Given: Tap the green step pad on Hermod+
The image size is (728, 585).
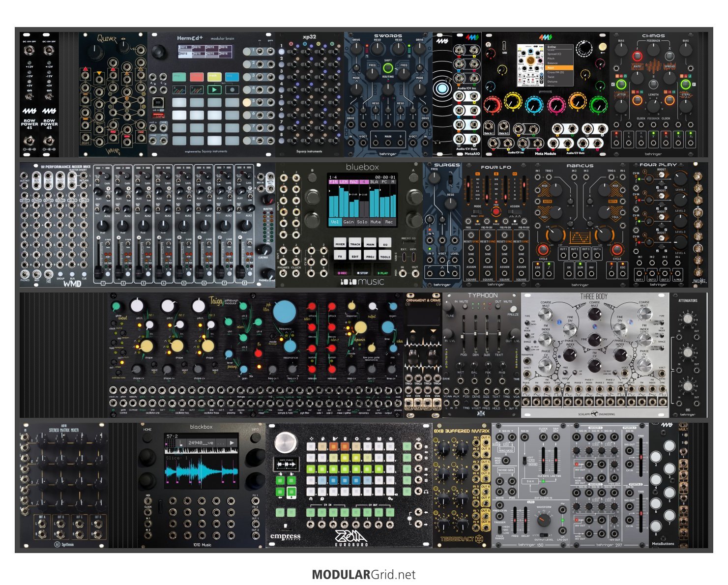Looking at the screenshot, I should click(x=180, y=77).
